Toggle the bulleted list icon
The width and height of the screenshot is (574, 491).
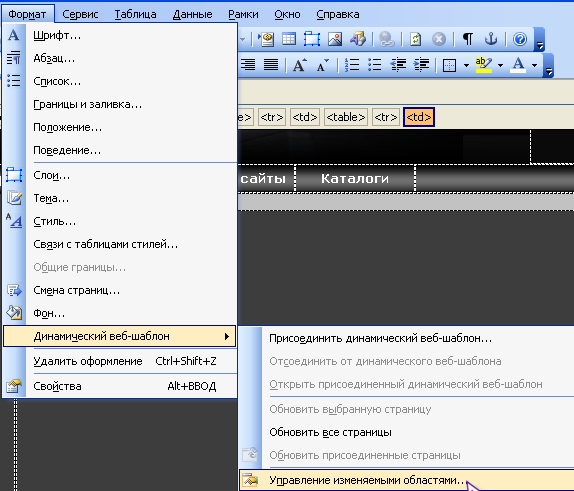point(375,65)
